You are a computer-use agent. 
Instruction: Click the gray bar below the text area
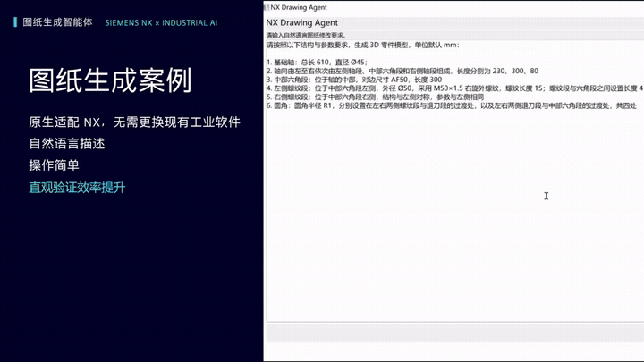pos(454,333)
